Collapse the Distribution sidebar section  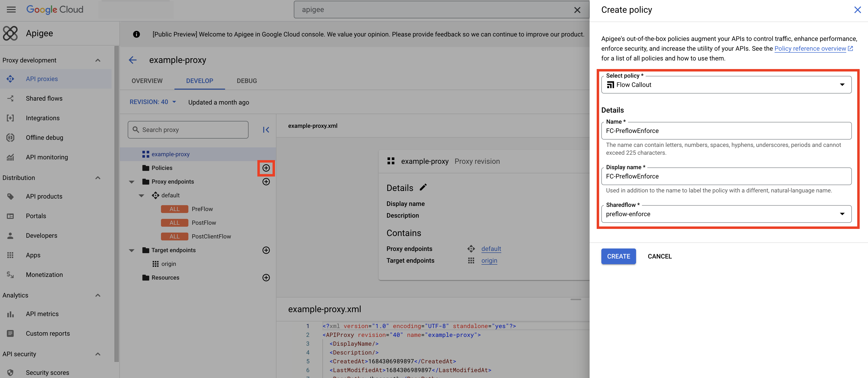point(98,178)
